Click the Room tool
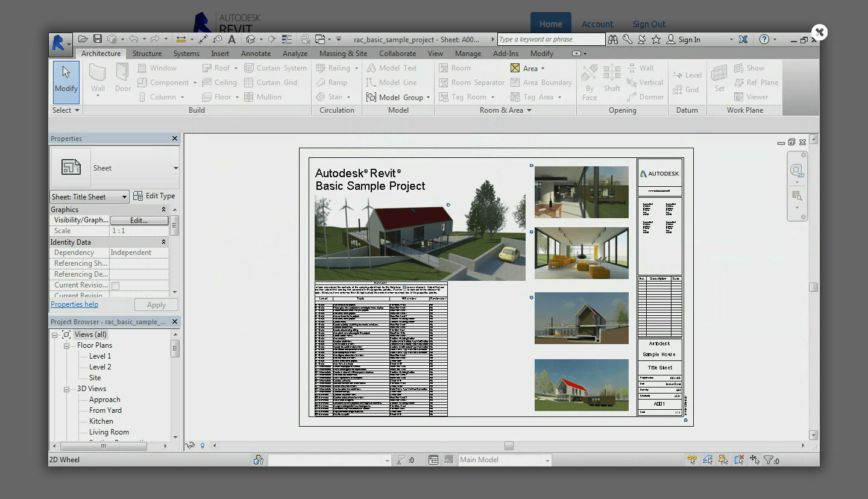This screenshot has width=868, height=499. [x=455, y=68]
